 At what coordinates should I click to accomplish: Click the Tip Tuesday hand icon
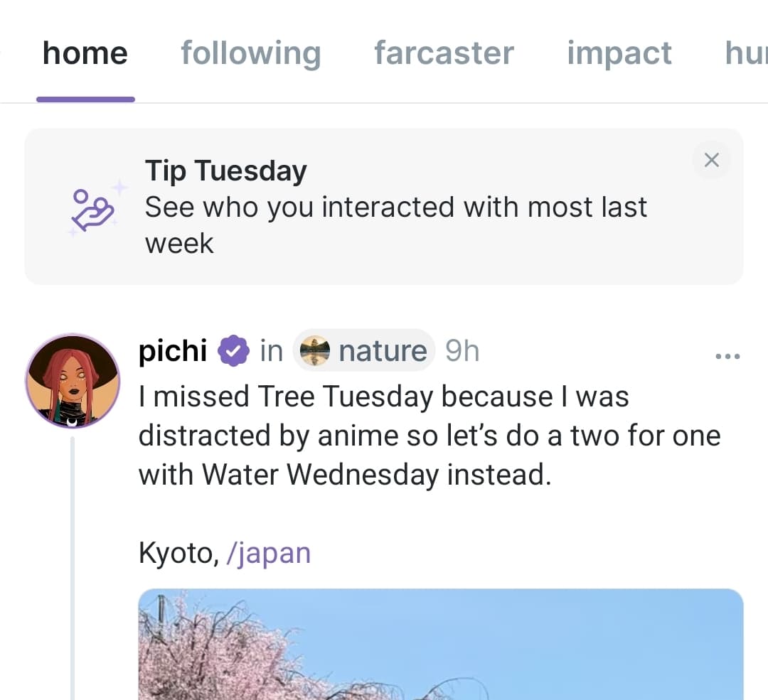[94, 207]
